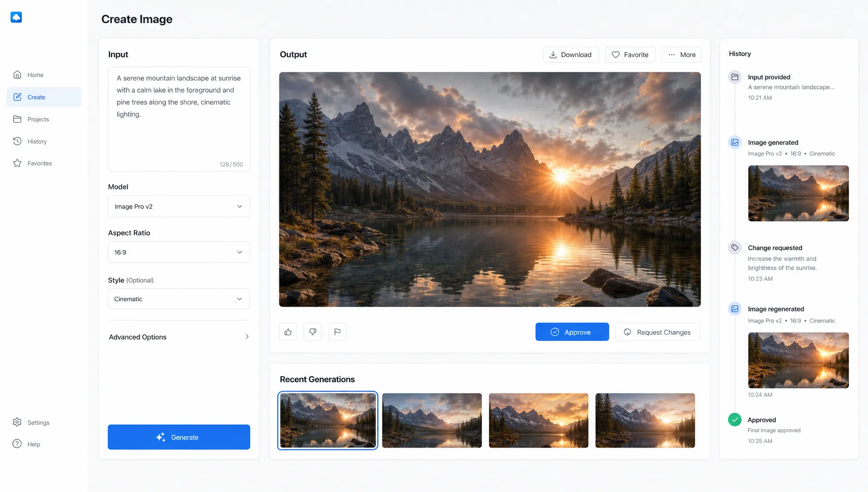868x492 pixels.
Task: Approve the generated image
Action: tap(572, 332)
